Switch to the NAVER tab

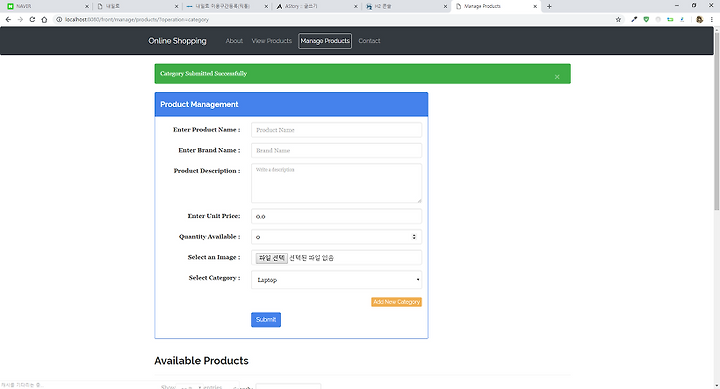coord(46,6)
